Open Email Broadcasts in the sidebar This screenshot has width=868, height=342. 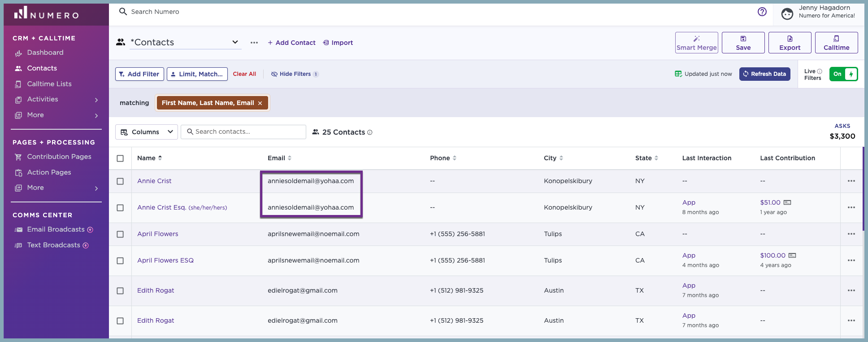pyautogui.click(x=56, y=229)
